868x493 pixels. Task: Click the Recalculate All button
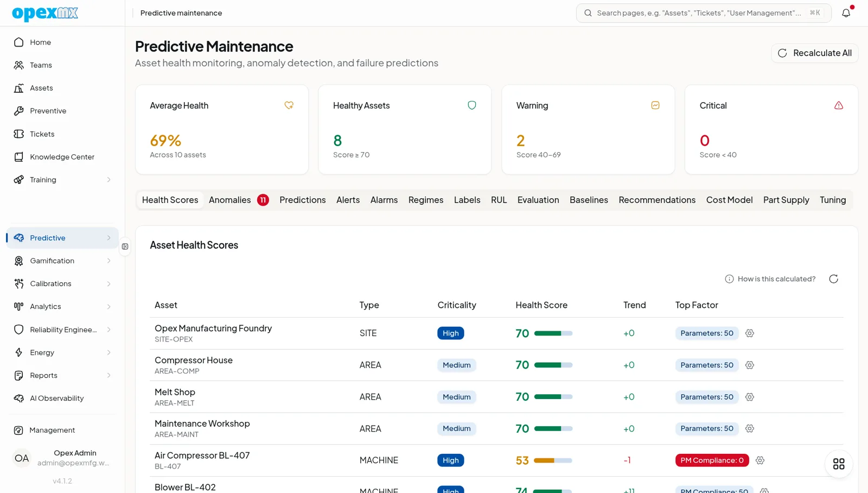[815, 53]
